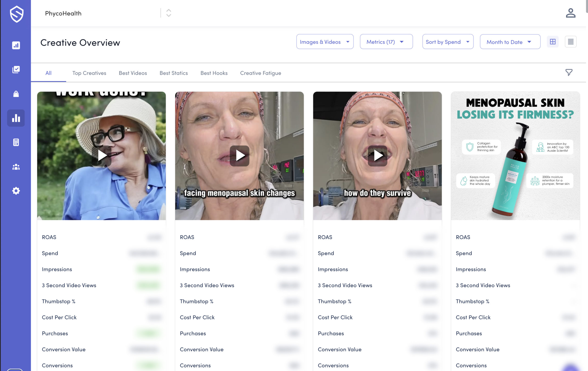Image resolution: width=588 pixels, height=371 pixels.
Task: Open the calculator icon in sidebar
Action: pos(16,142)
